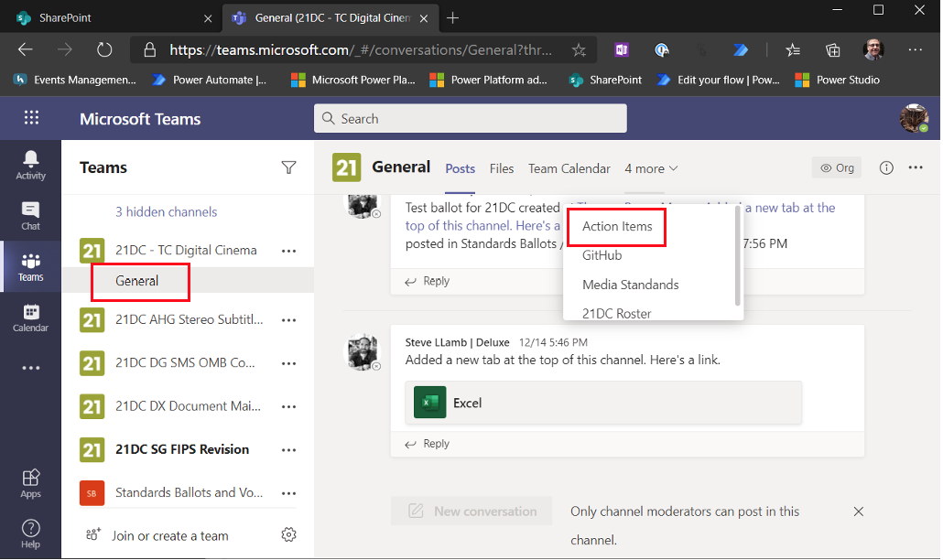This screenshot has width=943, height=560.
Task: Open the Microsoft Teams app launcher waffle
Action: (x=30, y=117)
